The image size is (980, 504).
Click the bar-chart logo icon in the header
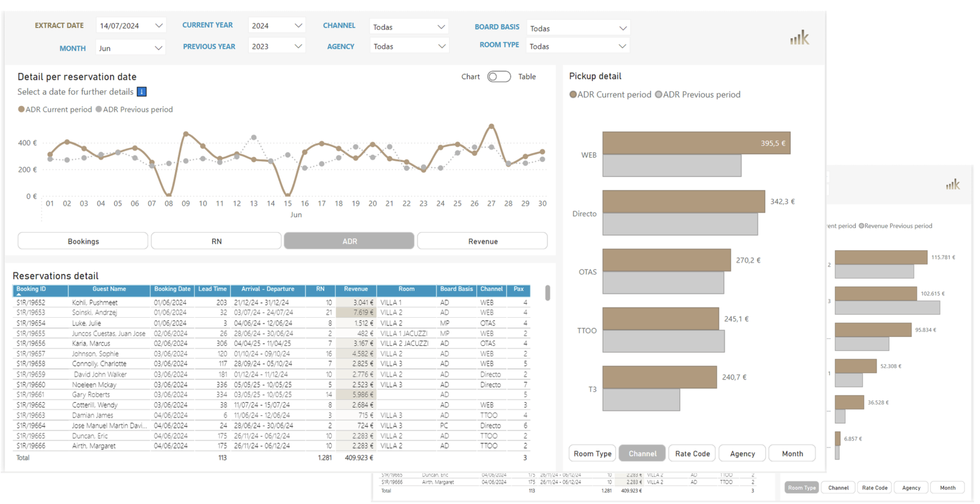(x=800, y=38)
